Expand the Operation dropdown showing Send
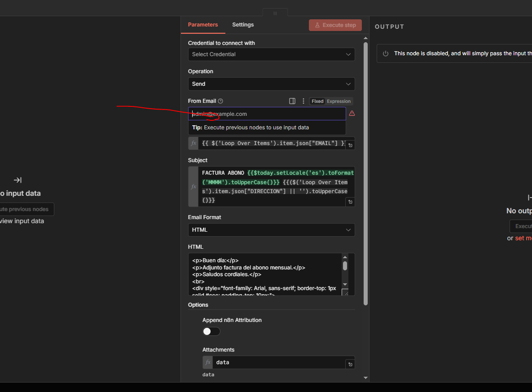 pyautogui.click(x=271, y=84)
